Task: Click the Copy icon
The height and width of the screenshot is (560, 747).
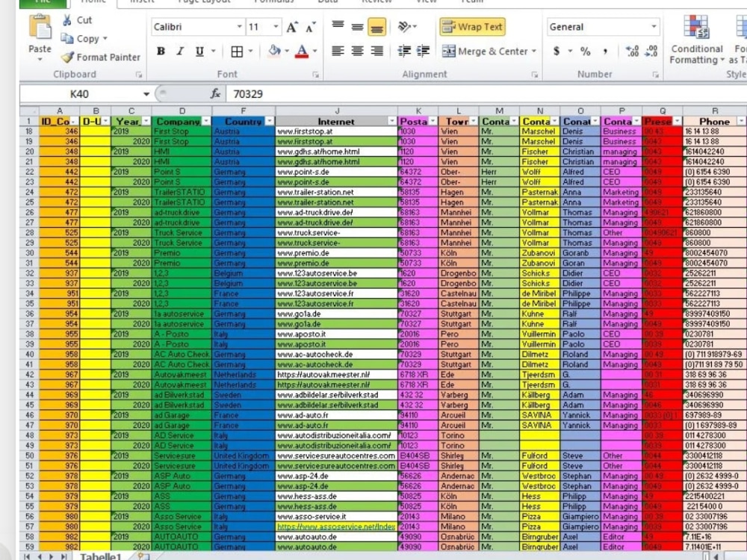Action: (67, 39)
